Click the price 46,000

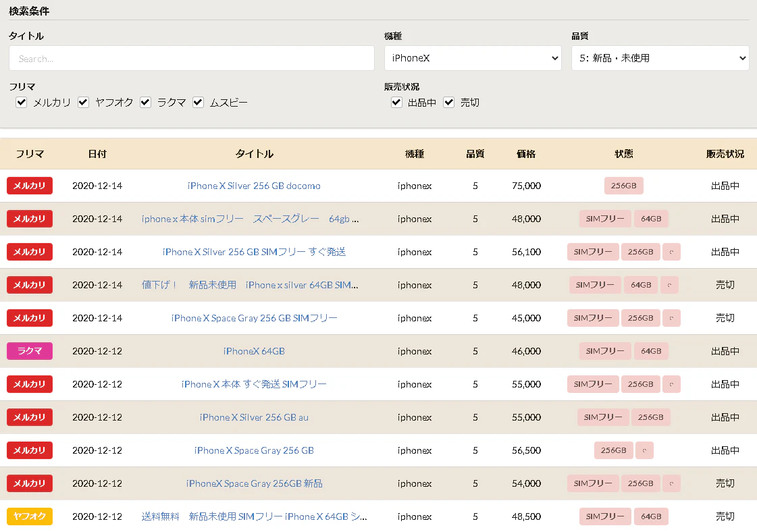[x=526, y=351]
